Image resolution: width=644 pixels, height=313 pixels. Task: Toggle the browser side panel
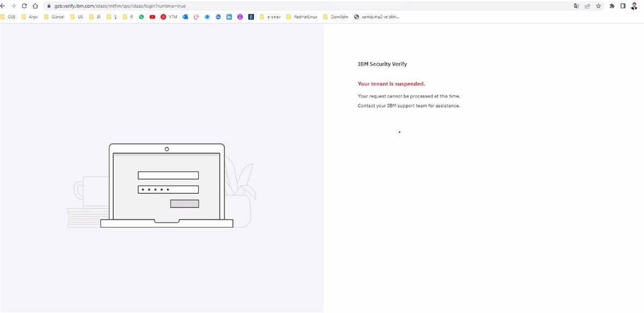tap(623, 6)
